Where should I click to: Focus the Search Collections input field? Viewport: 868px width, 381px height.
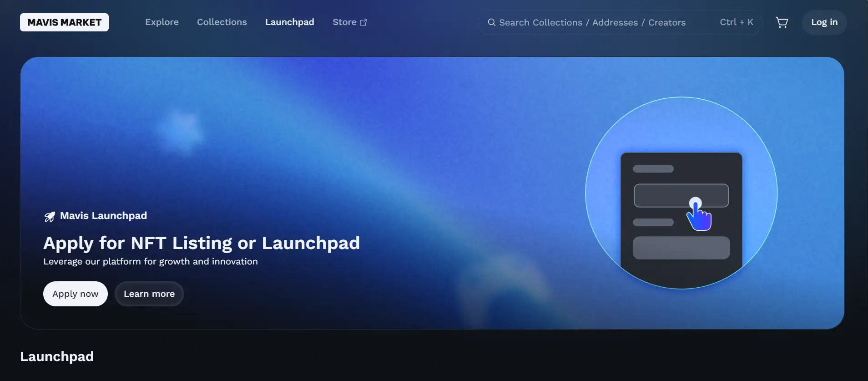coord(591,22)
